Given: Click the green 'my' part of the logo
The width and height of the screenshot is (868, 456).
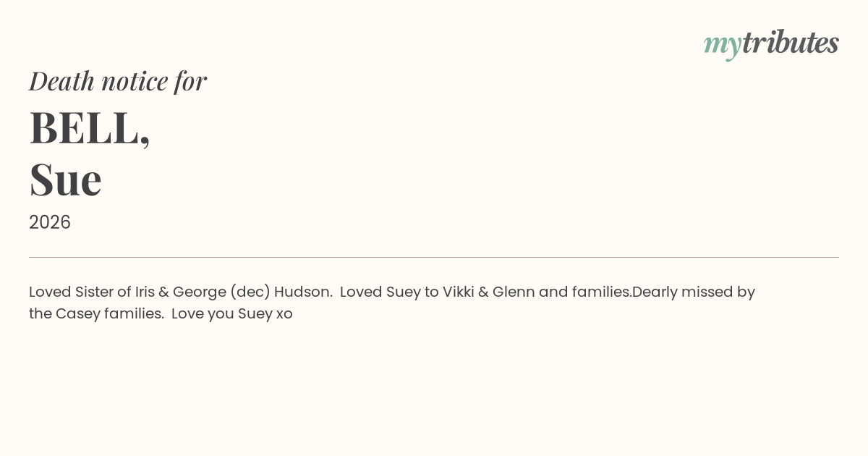Looking at the screenshot, I should [723, 45].
